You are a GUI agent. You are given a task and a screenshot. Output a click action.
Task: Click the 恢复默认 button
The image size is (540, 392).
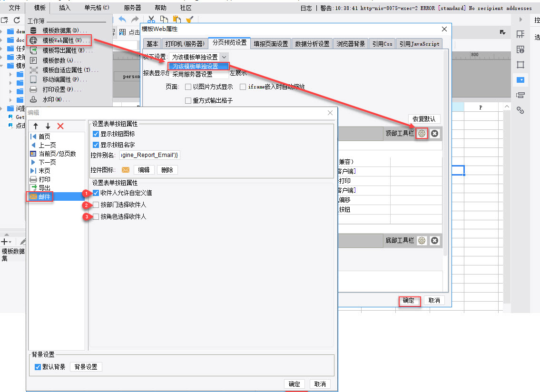[x=424, y=119]
